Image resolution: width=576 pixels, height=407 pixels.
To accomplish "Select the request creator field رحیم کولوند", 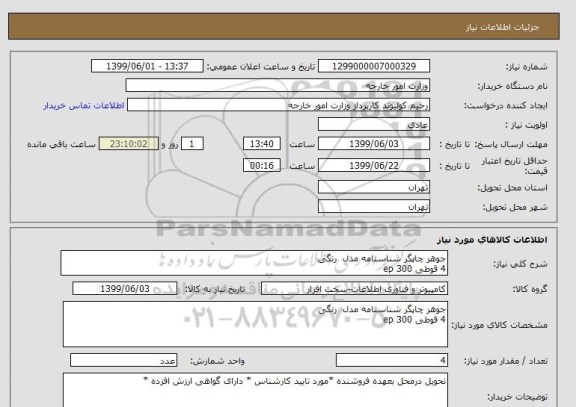I will [278, 105].
